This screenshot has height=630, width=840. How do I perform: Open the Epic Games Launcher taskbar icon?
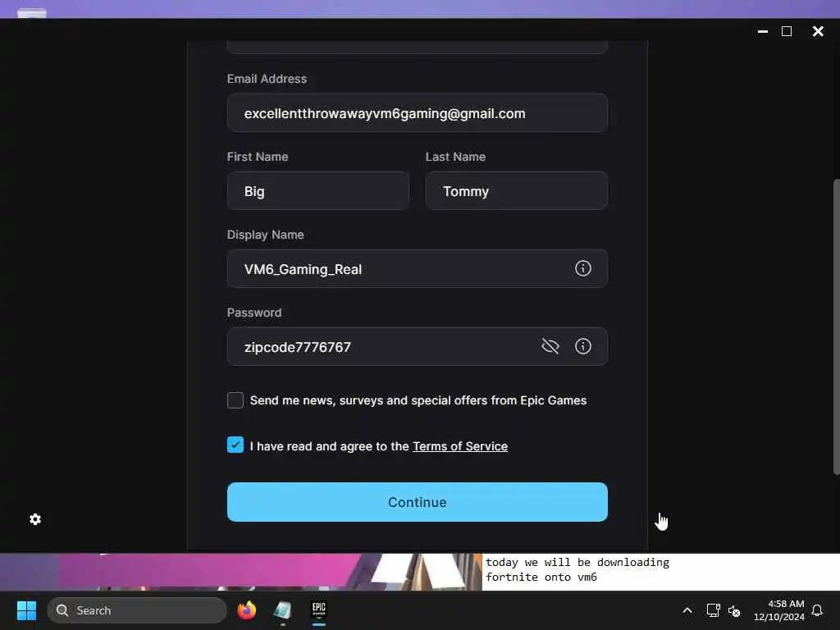[x=319, y=610]
